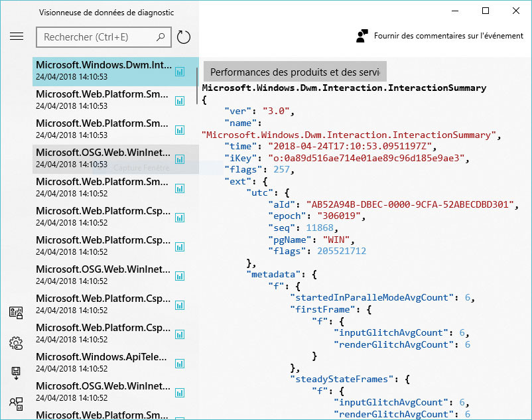Focus the Rechercher (Ctrl+E) search field

(103, 37)
